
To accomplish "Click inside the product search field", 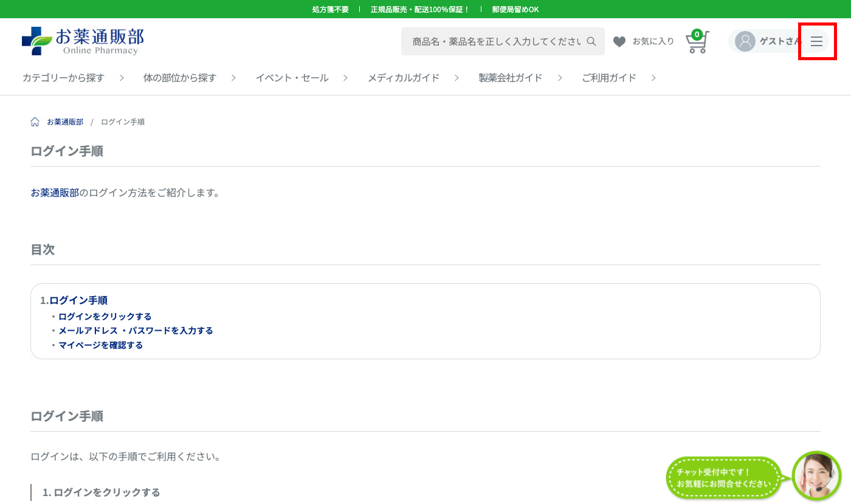I will (492, 41).
